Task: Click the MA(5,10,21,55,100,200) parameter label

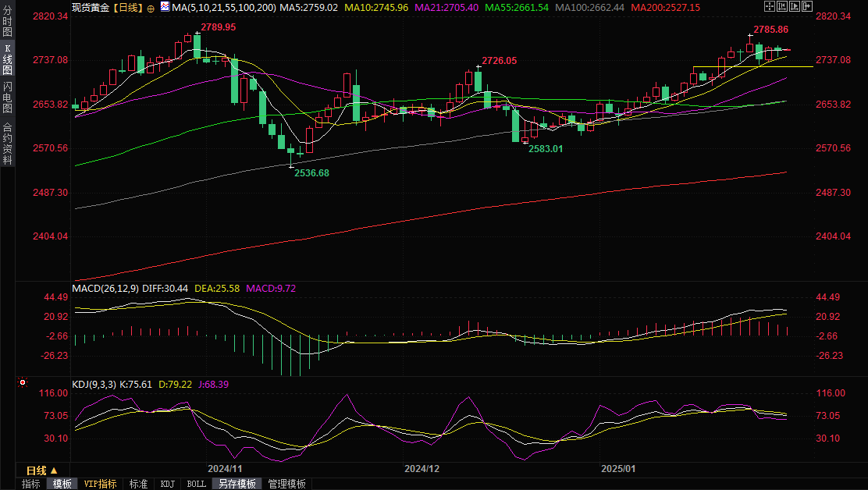Action: (x=224, y=8)
